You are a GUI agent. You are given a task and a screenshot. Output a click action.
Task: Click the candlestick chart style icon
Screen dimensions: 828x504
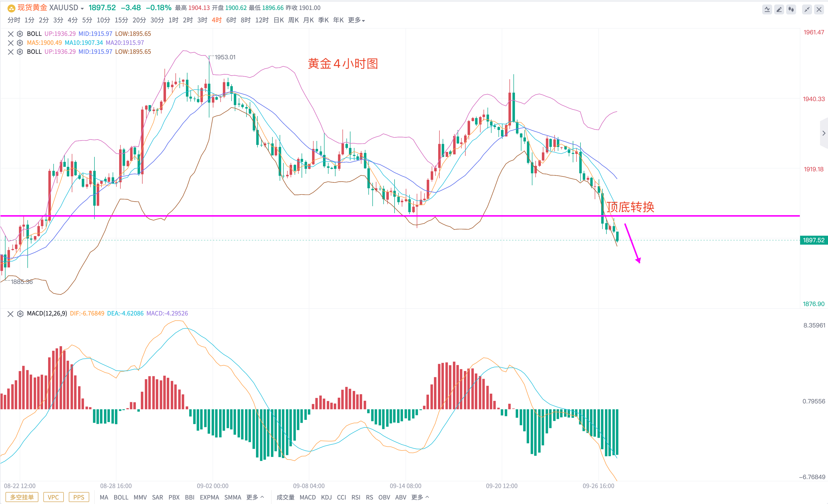[791, 9]
